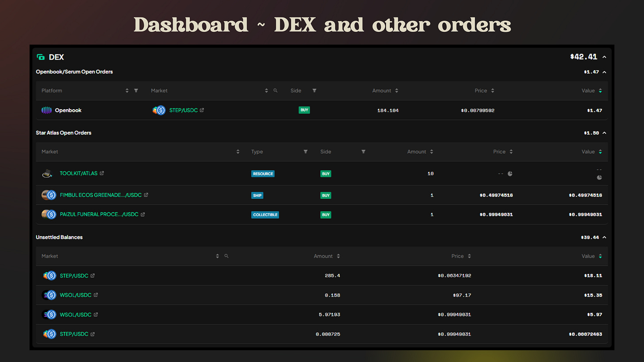Click the DEX section icon
Screen dimensions: 644x362
[41, 57]
